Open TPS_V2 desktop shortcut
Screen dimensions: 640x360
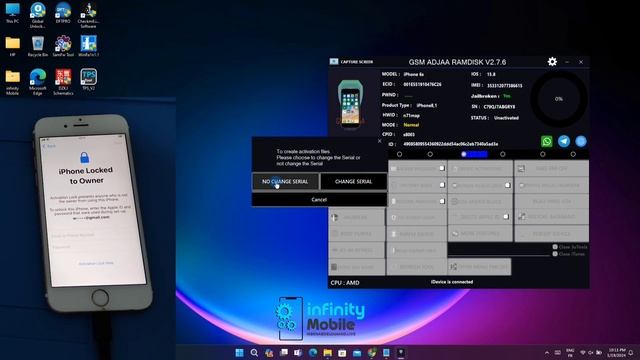coord(88,80)
